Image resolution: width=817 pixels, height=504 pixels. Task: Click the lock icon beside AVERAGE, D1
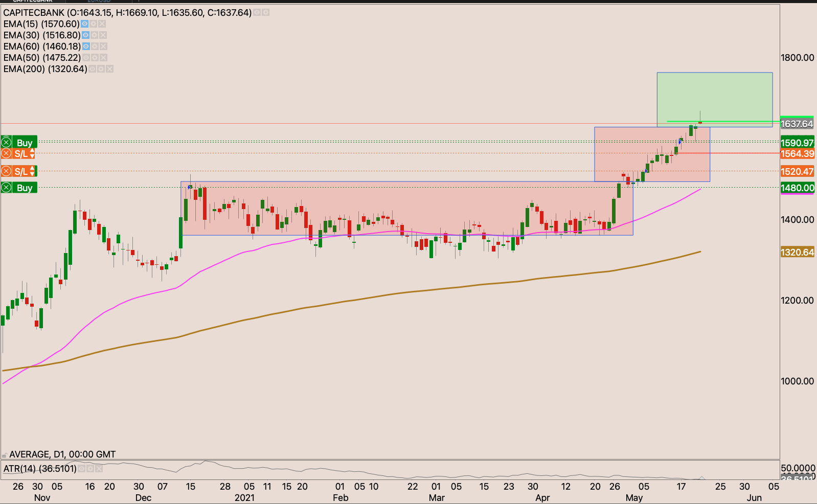pos(5,454)
